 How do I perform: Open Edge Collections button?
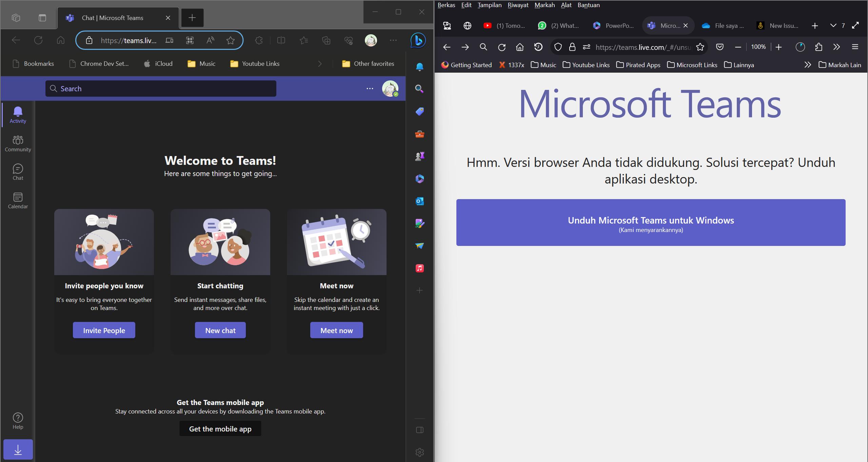pyautogui.click(x=326, y=40)
